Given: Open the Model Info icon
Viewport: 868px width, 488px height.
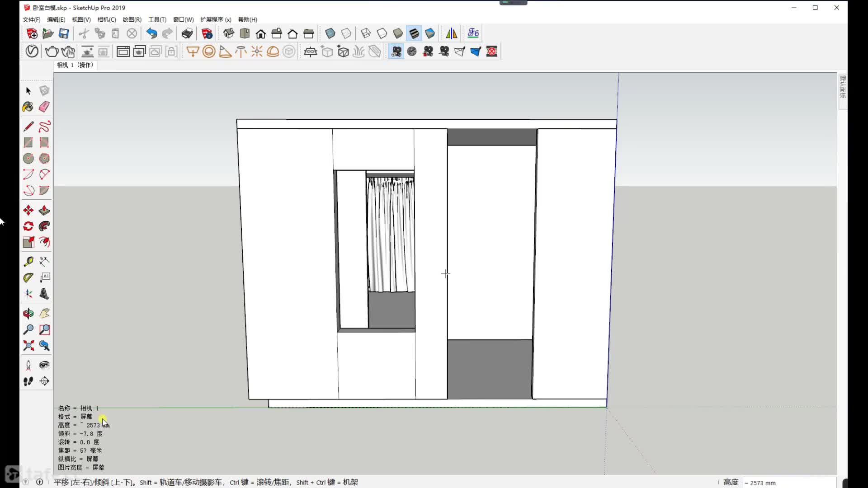Looking at the screenshot, I should (x=207, y=33).
